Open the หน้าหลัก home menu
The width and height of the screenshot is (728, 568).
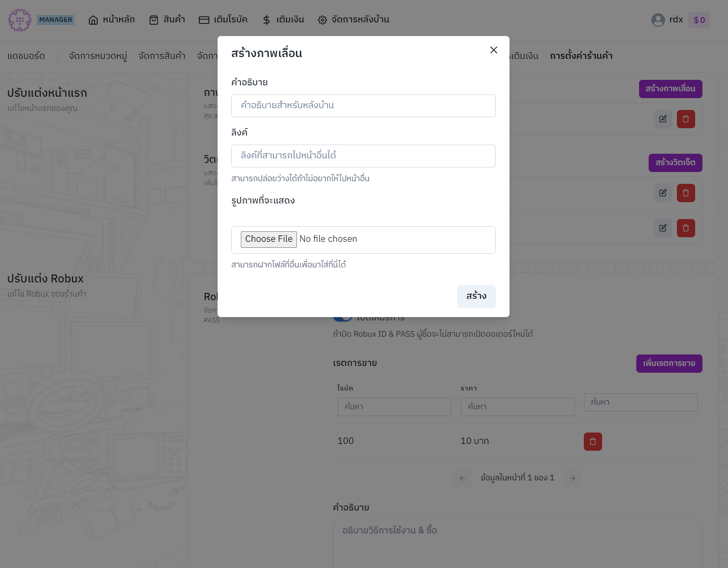pyautogui.click(x=112, y=20)
